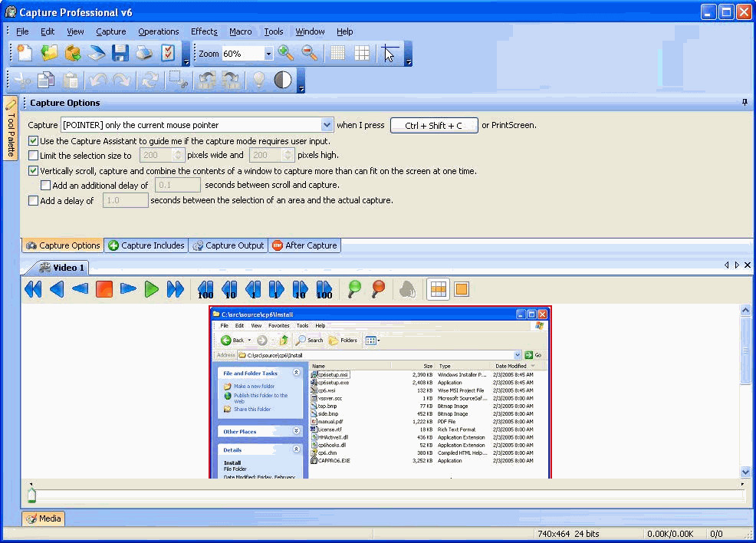Adjust the pixels wide spinner
The height and width of the screenshot is (543, 756).
178,155
